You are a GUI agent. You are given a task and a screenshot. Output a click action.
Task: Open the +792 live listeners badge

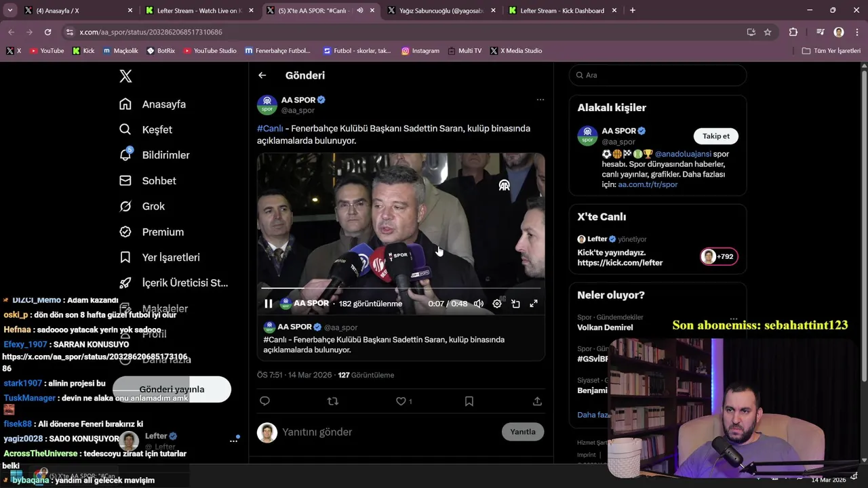point(719,257)
